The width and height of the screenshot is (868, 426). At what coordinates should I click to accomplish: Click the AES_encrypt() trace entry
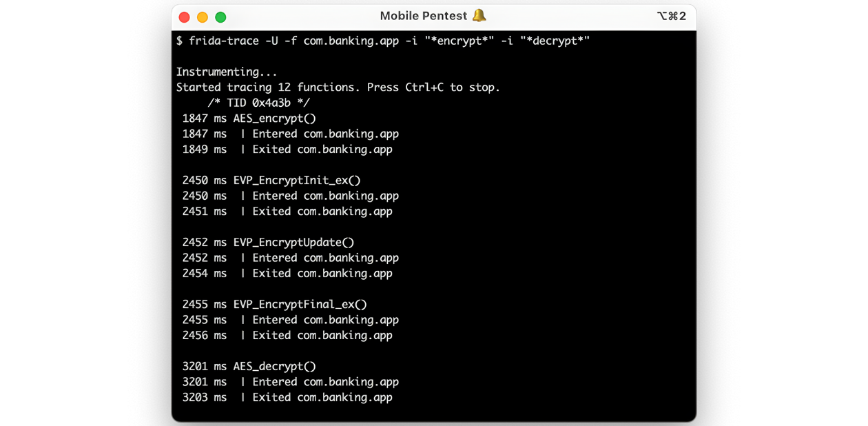274,118
